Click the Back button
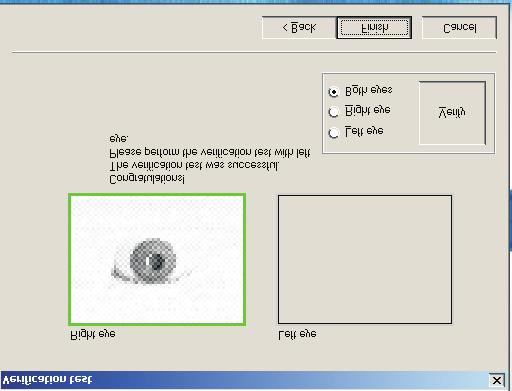Screen dimensions: 512x391 click(x=299, y=28)
